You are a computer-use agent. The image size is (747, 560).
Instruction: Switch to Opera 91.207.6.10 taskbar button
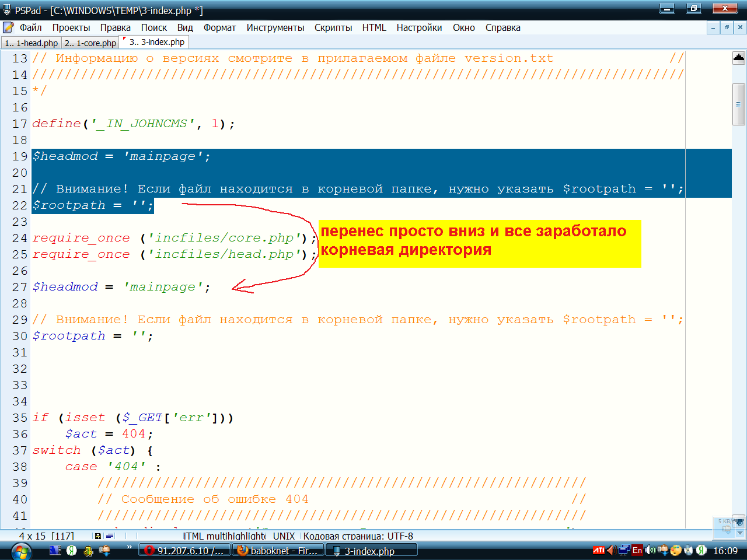coord(184,551)
